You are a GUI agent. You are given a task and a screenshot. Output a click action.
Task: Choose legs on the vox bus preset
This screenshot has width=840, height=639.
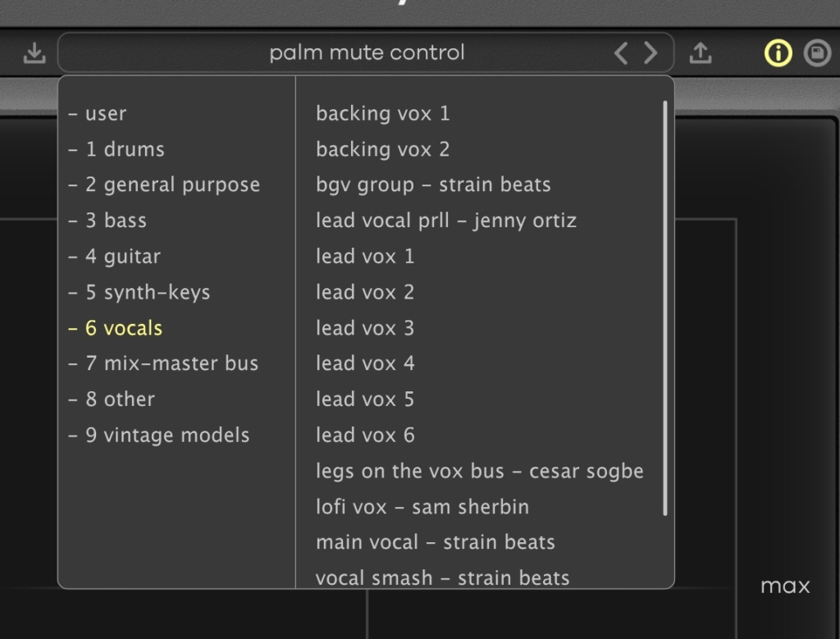click(479, 471)
